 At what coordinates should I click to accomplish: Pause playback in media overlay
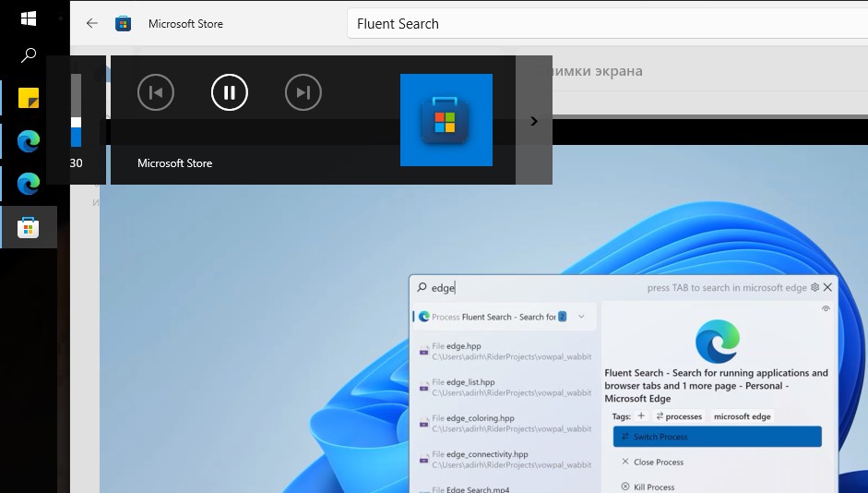229,92
